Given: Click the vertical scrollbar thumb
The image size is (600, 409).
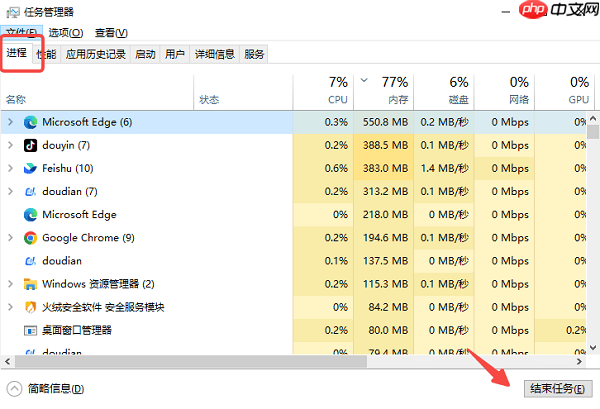Looking at the screenshot, I should [x=593, y=132].
